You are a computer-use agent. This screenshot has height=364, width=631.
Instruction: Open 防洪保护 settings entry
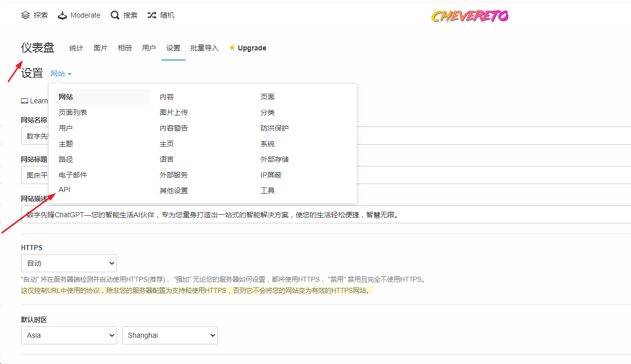[274, 128]
